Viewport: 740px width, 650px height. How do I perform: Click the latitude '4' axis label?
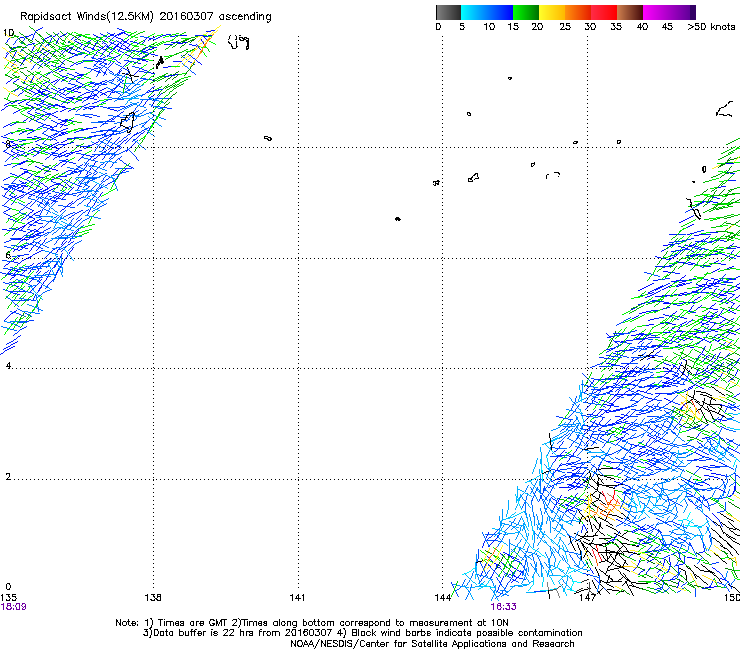[x=8, y=366]
